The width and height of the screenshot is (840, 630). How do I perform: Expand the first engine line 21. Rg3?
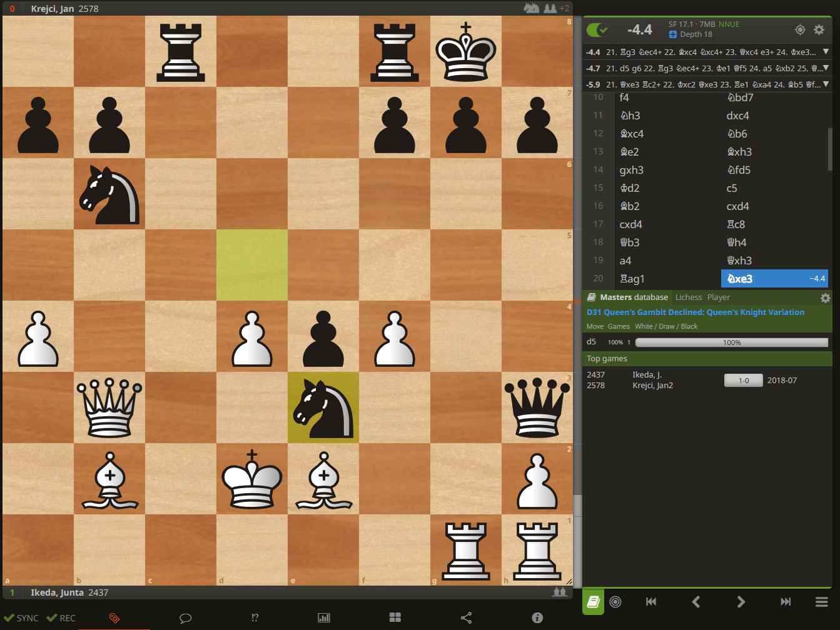[x=826, y=52]
